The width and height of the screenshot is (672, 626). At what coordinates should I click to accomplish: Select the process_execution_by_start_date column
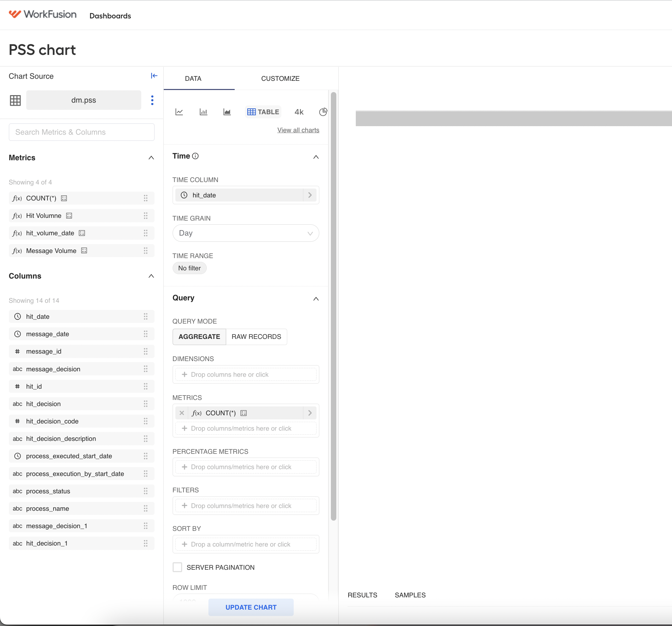82,474
